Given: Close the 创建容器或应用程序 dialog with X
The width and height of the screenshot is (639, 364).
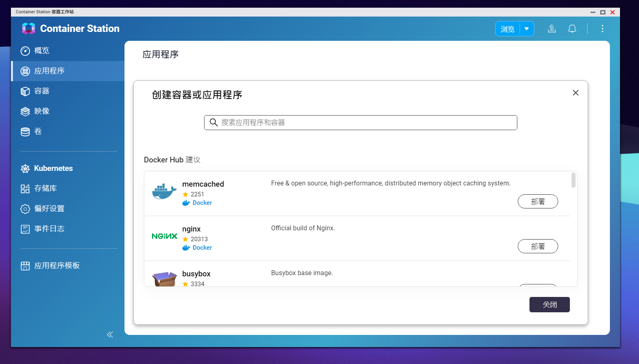Looking at the screenshot, I should 576,93.
